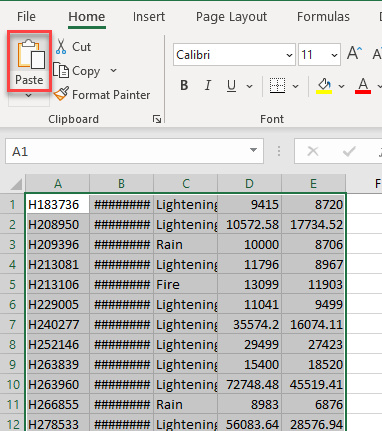Select row 5 header
Screen dimensions: 382x431
pyautogui.click(x=12, y=284)
